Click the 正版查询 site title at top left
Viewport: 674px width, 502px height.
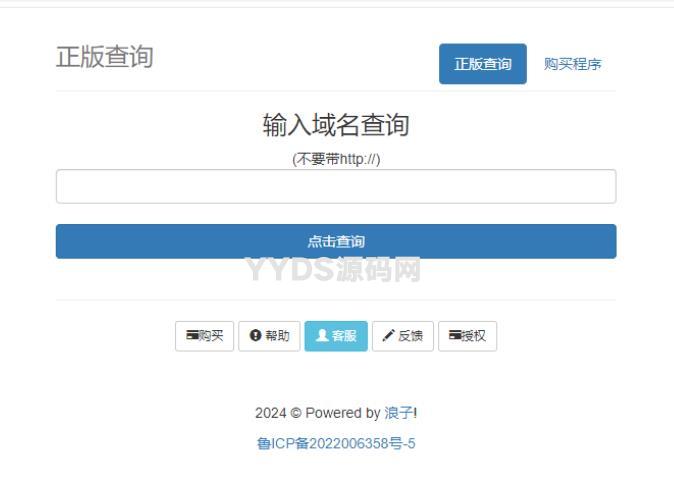(x=104, y=57)
